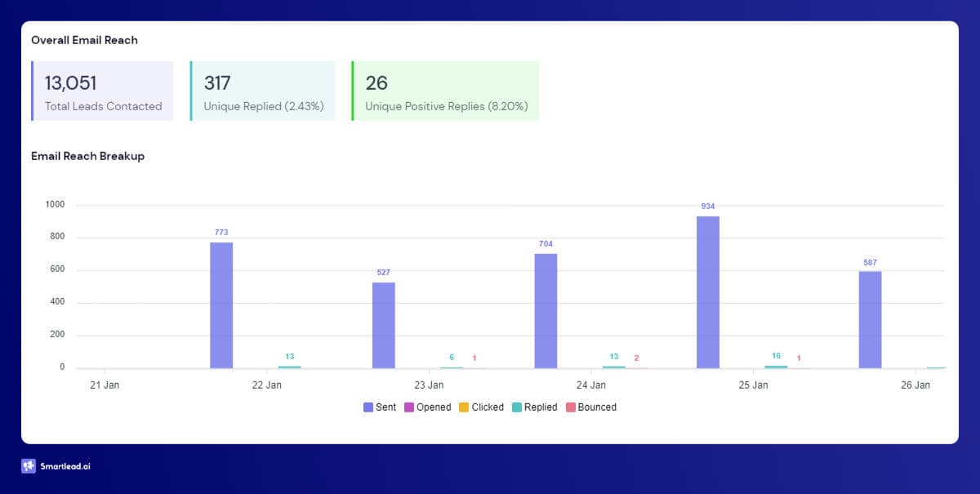This screenshot has height=494, width=980.
Task: Click the 704 Sent bar
Action: tap(546, 310)
